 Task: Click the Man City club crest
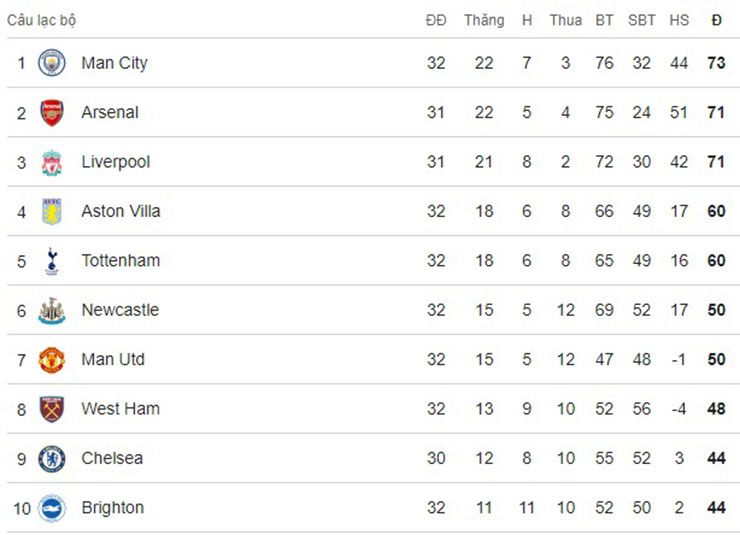[x=51, y=63]
